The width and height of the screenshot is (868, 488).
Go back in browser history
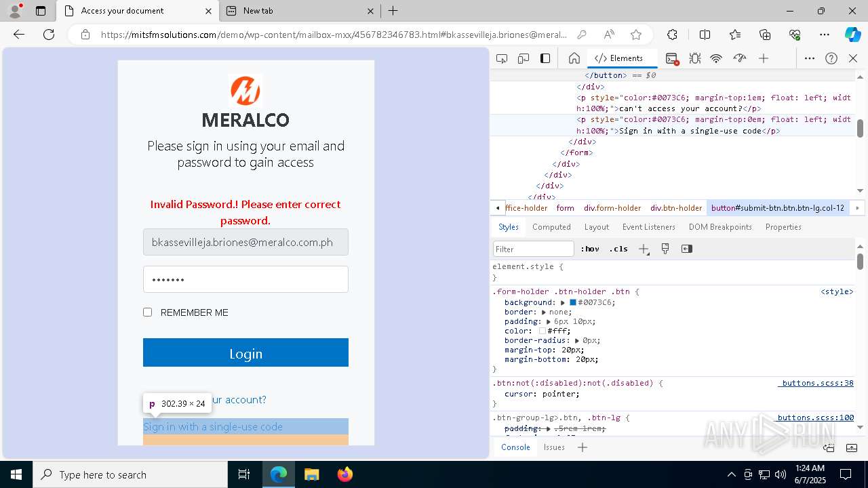pyautogui.click(x=19, y=35)
